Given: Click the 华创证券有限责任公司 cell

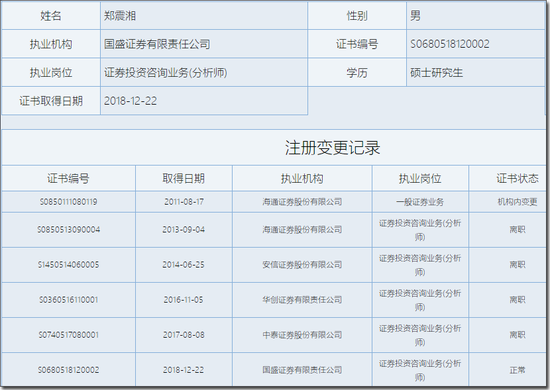Looking at the screenshot, I should (302, 300).
